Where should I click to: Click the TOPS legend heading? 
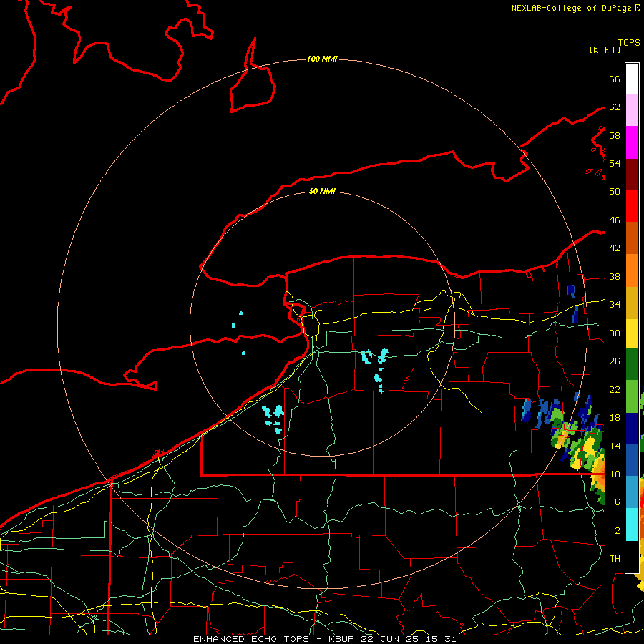(x=629, y=43)
